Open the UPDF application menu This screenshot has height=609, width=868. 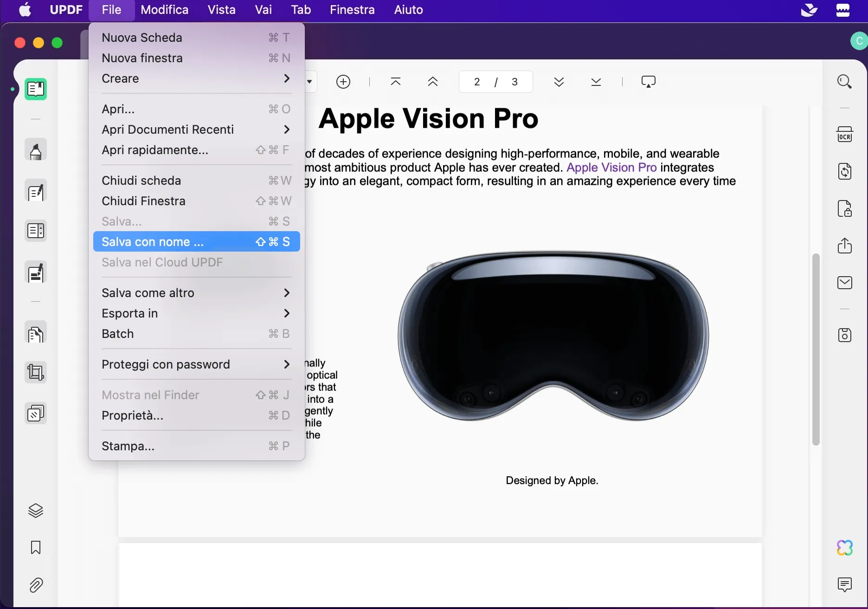[x=66, y=10]
